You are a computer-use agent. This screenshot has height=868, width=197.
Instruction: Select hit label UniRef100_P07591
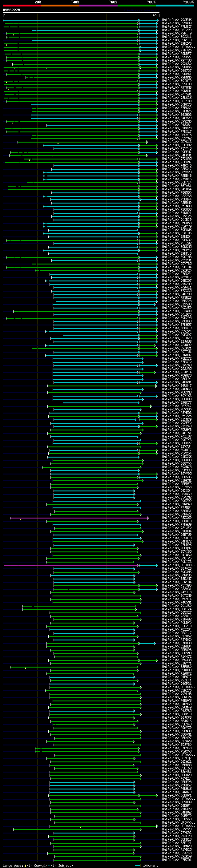177,94
